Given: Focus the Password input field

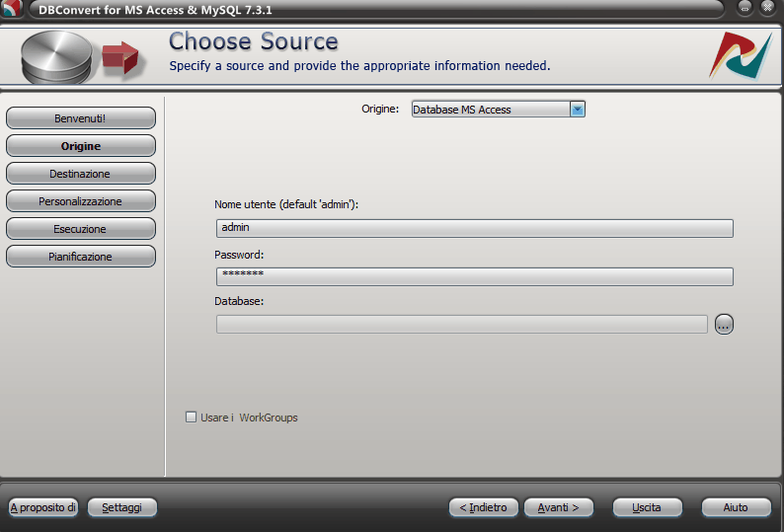Looking at the screenshot, I should point(475,276).
